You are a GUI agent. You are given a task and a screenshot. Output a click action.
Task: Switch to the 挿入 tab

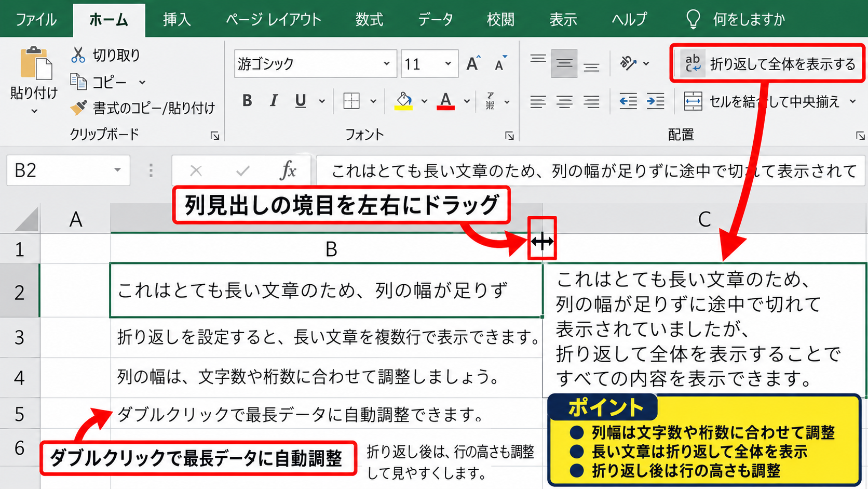[177, 19]
